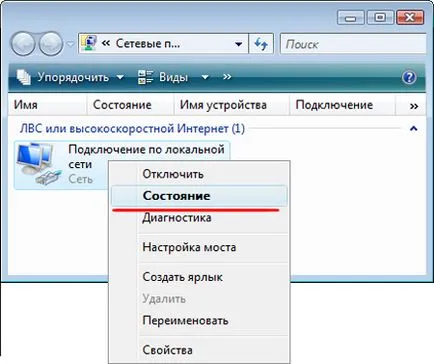
Task: Choose Свойства in context menu
Action: coord(199,350)
